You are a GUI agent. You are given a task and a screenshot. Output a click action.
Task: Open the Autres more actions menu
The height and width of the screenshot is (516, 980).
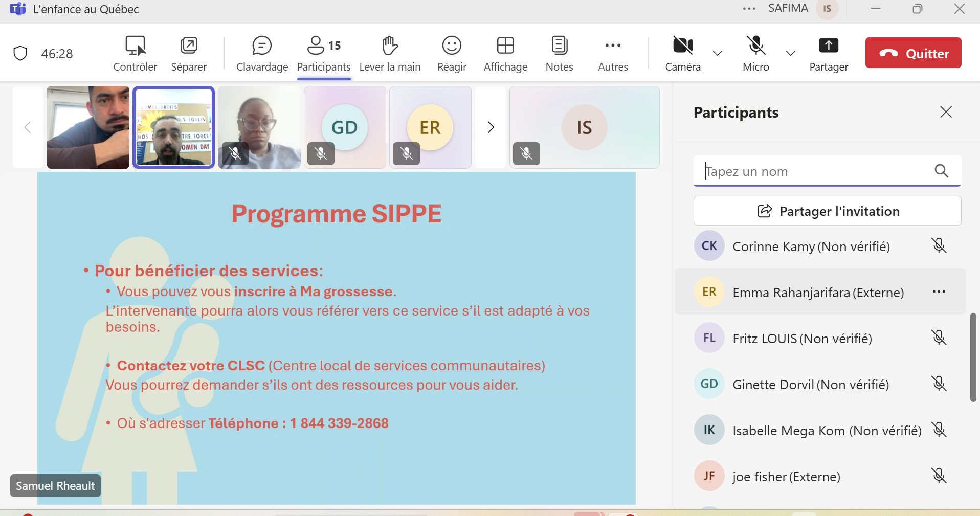click(x=613, y=54)
